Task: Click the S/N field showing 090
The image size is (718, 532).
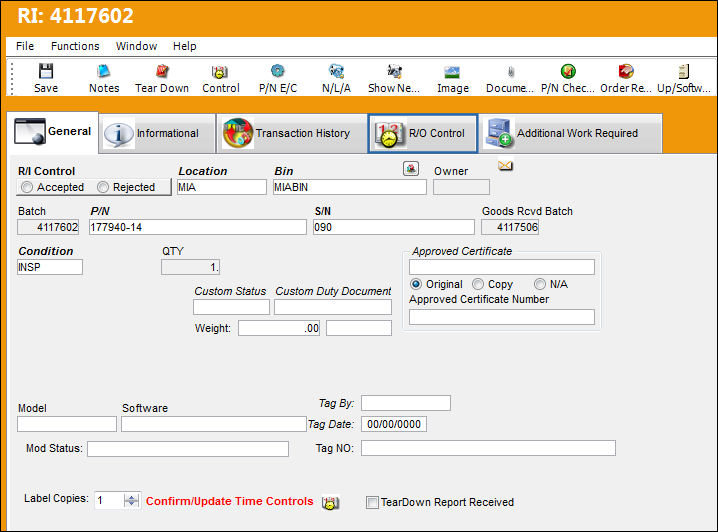Action: click(x=394, y=227)
